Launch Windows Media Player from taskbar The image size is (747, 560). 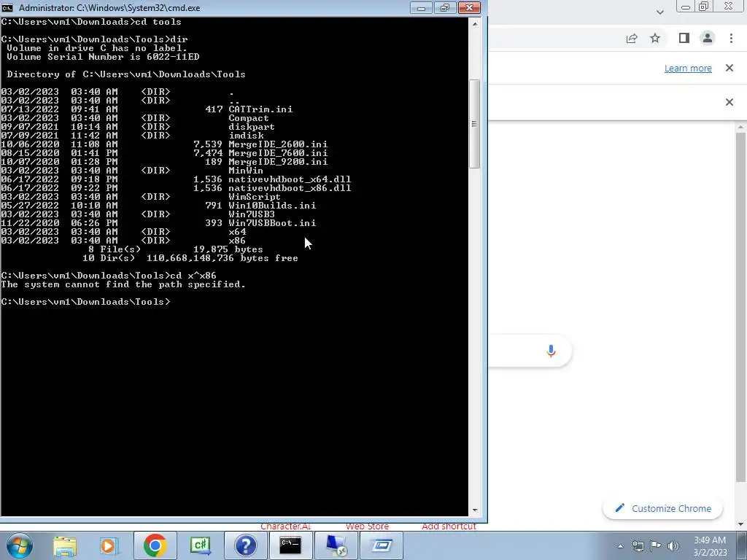109,545
